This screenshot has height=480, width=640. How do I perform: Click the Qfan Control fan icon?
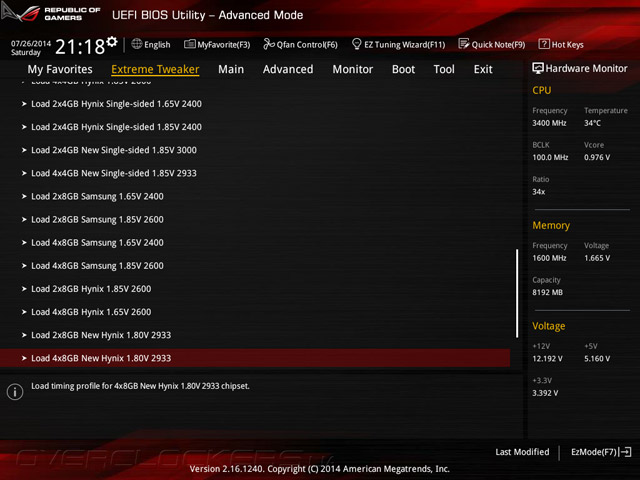269,44
